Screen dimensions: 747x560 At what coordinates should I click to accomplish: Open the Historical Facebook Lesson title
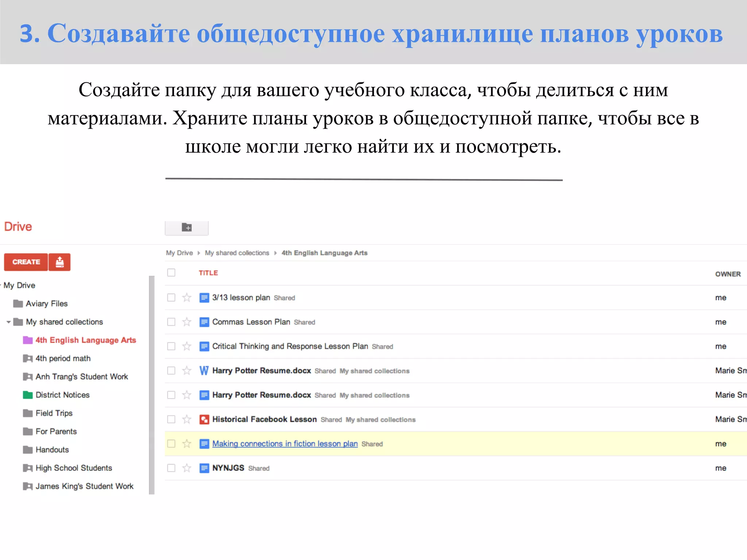(x=264, y=419)
